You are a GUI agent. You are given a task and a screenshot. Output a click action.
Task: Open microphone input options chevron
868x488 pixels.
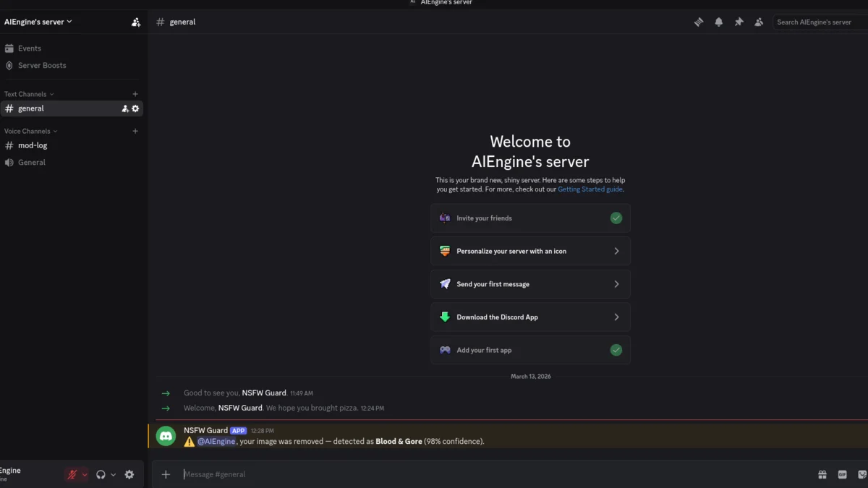click(85, 475)
